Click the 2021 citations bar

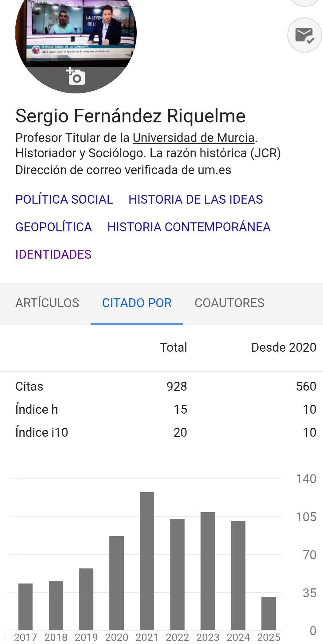147,561
